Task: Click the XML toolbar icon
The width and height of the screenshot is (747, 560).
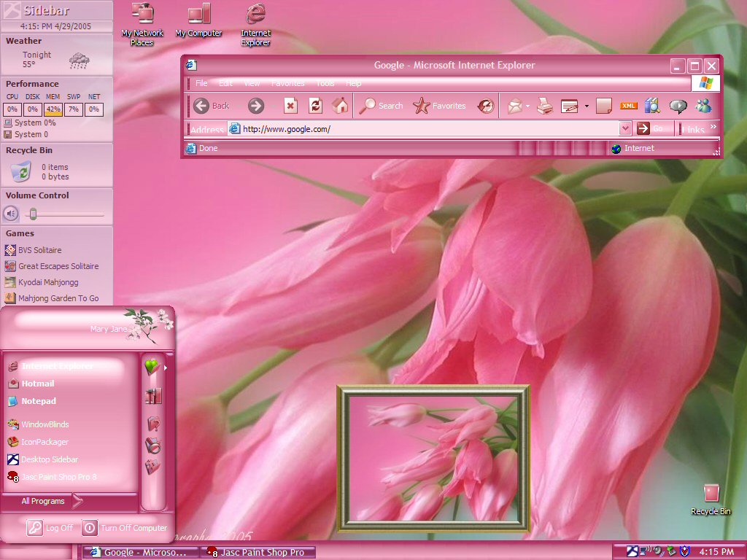Action: (x=628, y=106)
